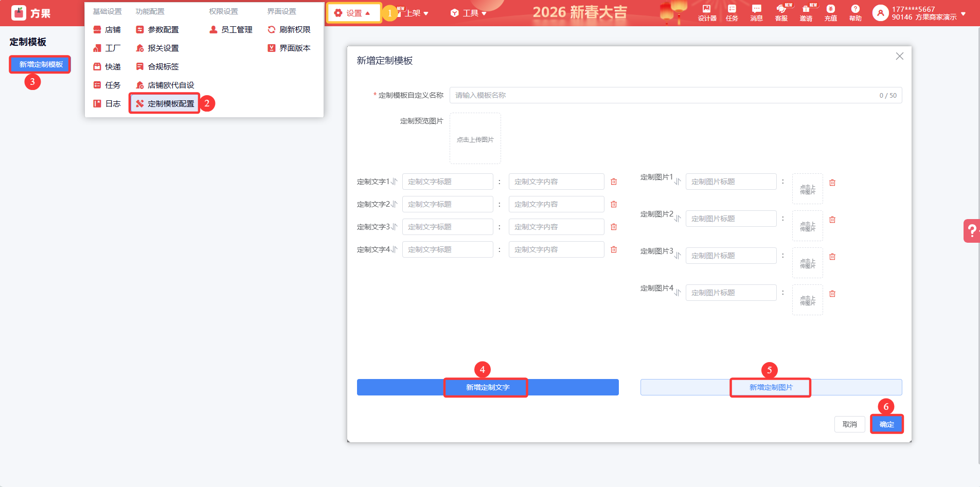Open 日志 from the settings menu
The height and width of the screenshot is (487, 980).
click(107, 104)
